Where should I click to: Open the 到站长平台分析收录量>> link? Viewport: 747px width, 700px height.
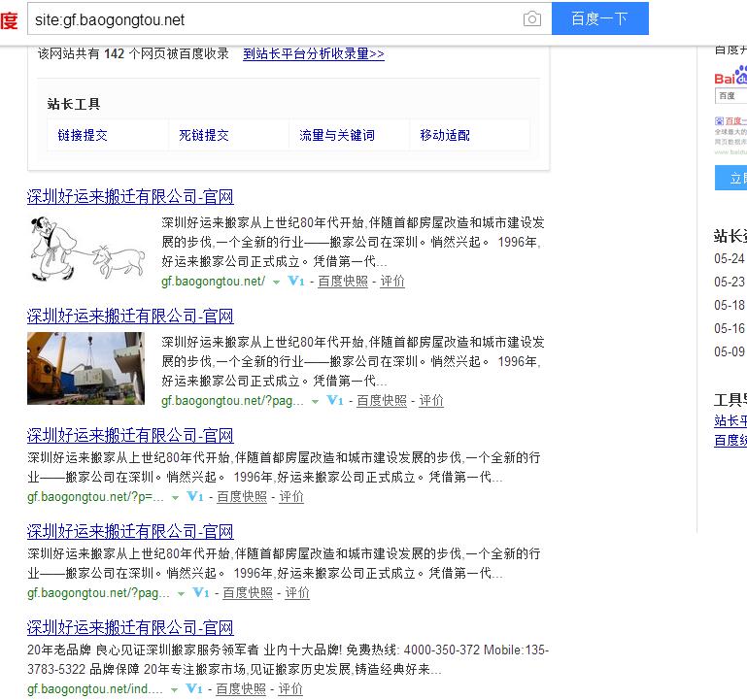coord(314,53)
